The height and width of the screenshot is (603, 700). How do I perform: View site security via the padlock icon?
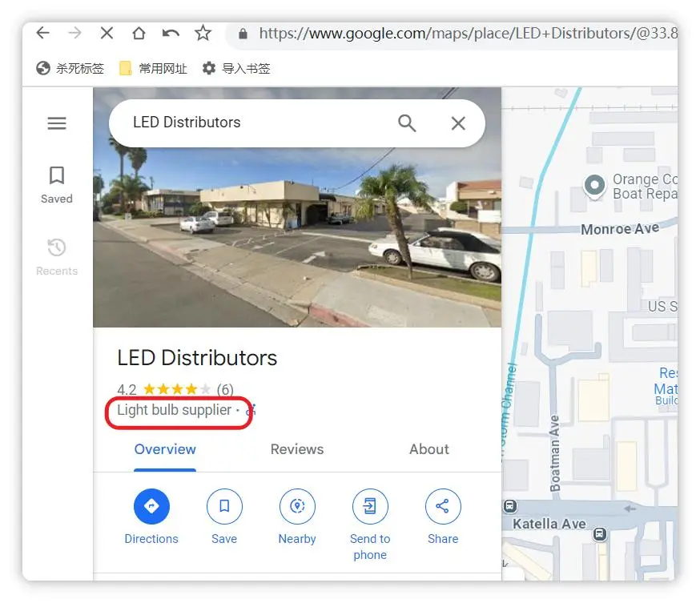[x=243, y=34]
